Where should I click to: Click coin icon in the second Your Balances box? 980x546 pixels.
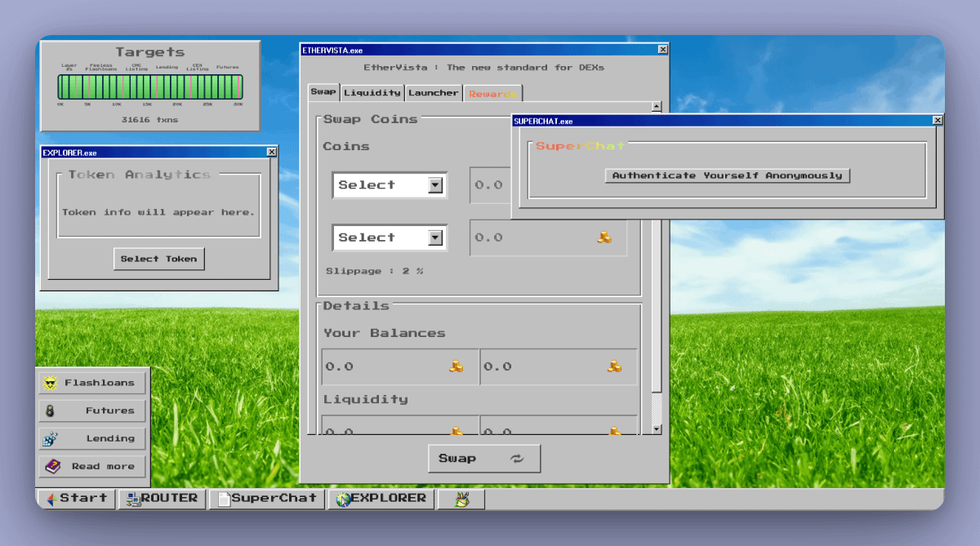(x=614, y=366)
